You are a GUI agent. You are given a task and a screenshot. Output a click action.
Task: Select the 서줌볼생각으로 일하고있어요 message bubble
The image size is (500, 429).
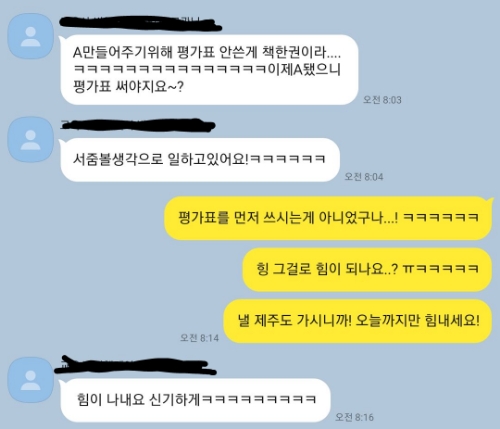[x=200, y=160]
